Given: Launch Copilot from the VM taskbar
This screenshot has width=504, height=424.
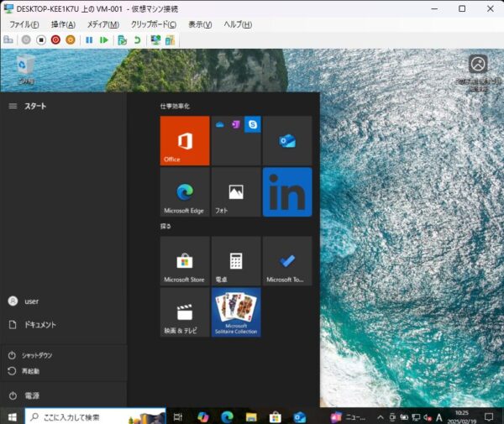Looking at the screenshot, I should (202, 417).
